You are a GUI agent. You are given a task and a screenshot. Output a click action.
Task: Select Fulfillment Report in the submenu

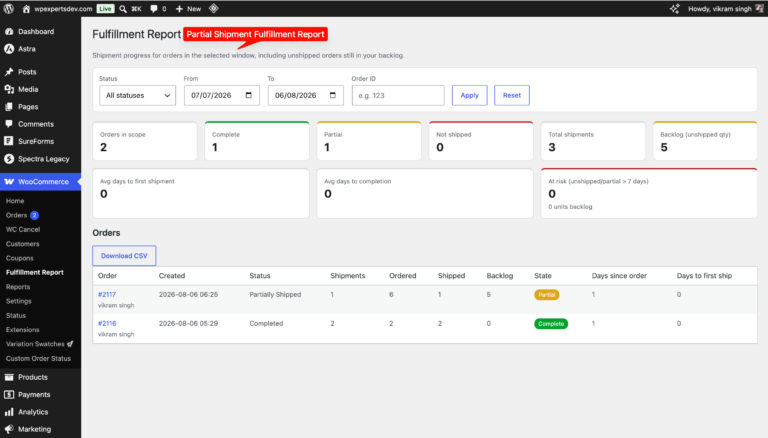tap(35, 272)
